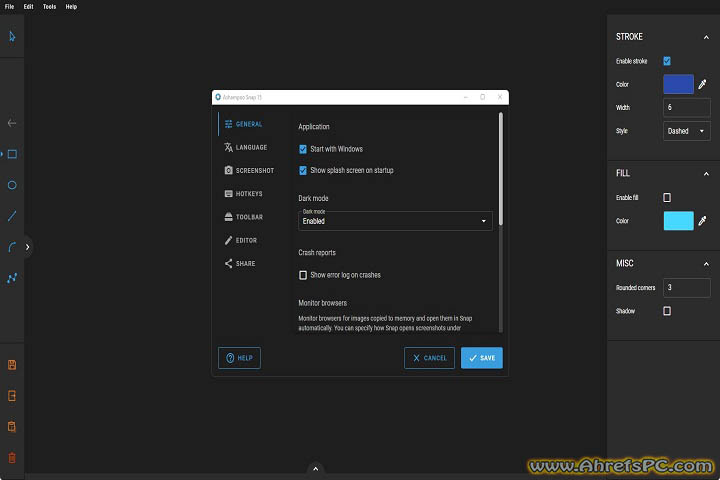The height and width of the screenshot is (480, 720).
Task: Open the Dark mode Enabled dropdown
Action: [x=395, y=221]
